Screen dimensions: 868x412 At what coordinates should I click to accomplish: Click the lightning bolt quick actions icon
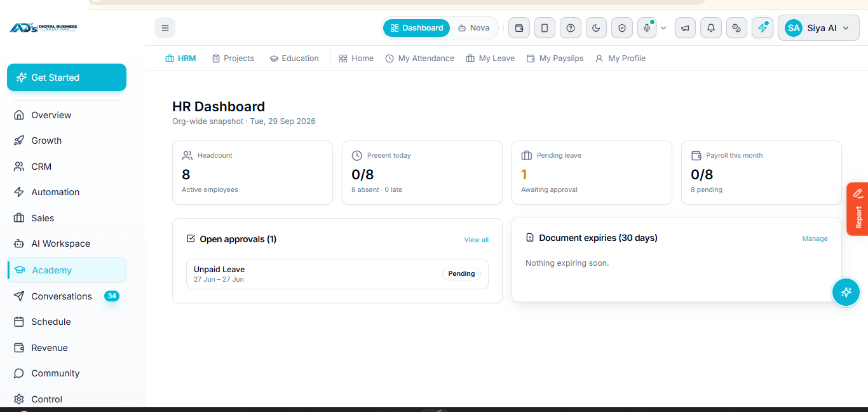coord(763,28)
